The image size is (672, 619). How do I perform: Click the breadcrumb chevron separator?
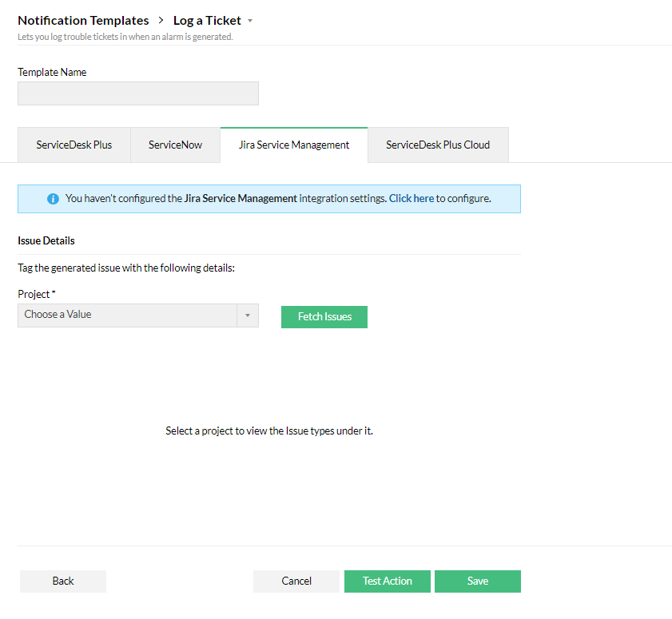pyautogui.click(x=161, y=21)
